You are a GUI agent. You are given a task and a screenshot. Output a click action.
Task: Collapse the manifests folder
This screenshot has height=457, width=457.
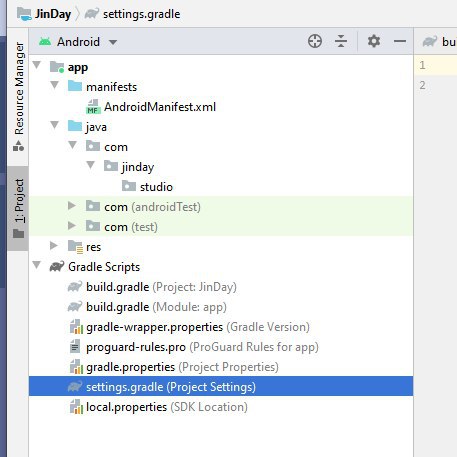[x=55, y=85]
